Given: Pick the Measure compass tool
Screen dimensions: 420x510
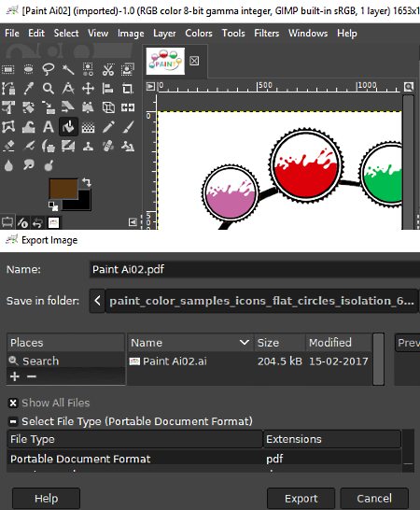Looking at the screenshot, I should [68, 89].
